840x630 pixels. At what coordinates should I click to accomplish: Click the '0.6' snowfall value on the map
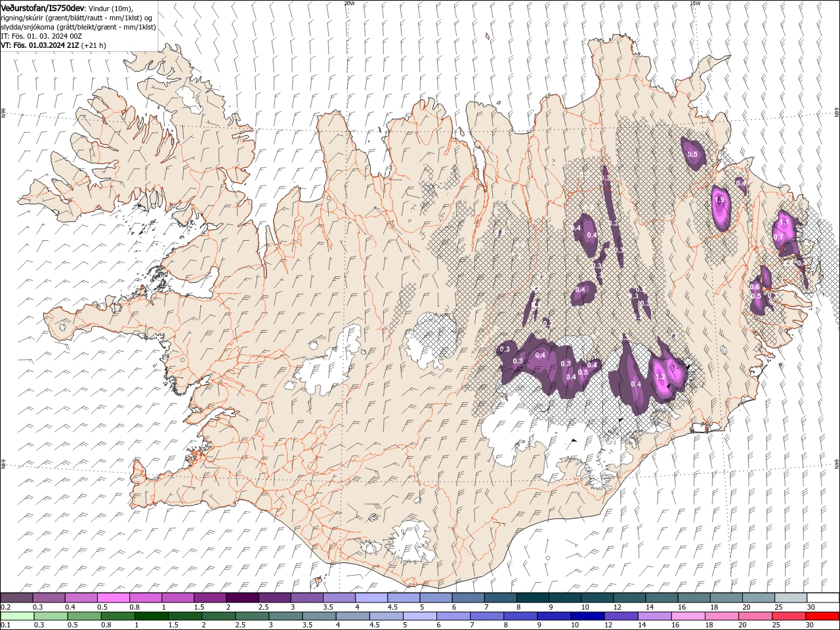pyautogui.click(x=755, y=287)
